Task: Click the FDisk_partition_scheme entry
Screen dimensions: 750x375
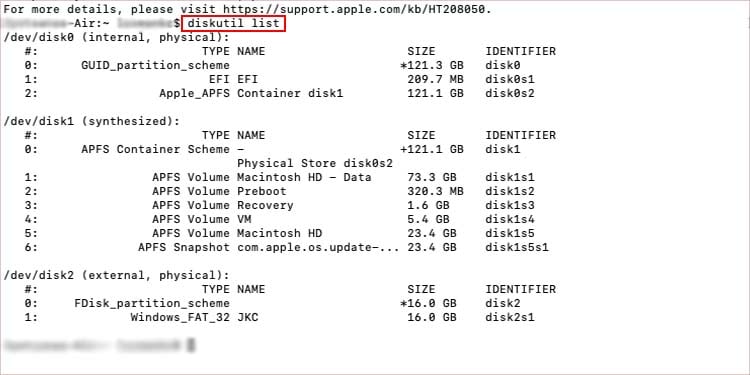Action: point(152,303)
